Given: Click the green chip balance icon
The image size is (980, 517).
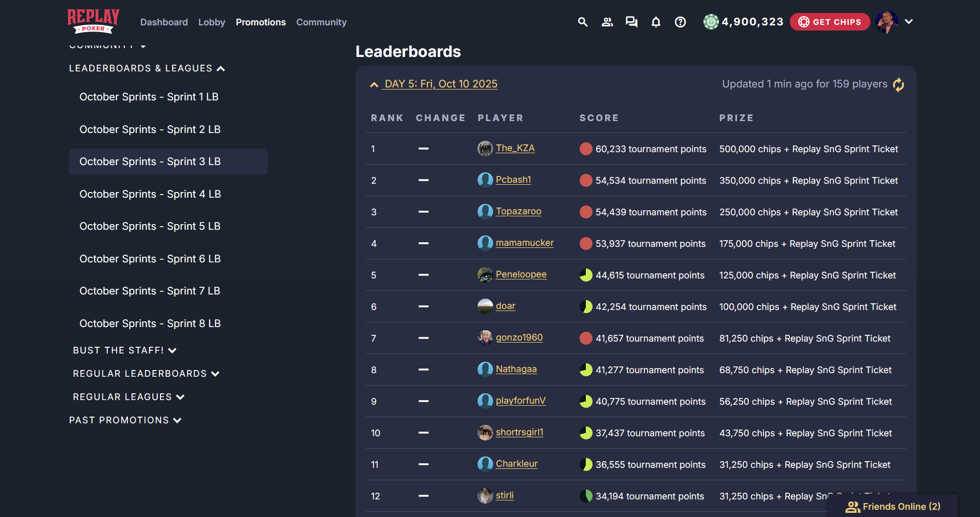Looking at the screenshot, I should pyautogui.click(x=711, y=22).
